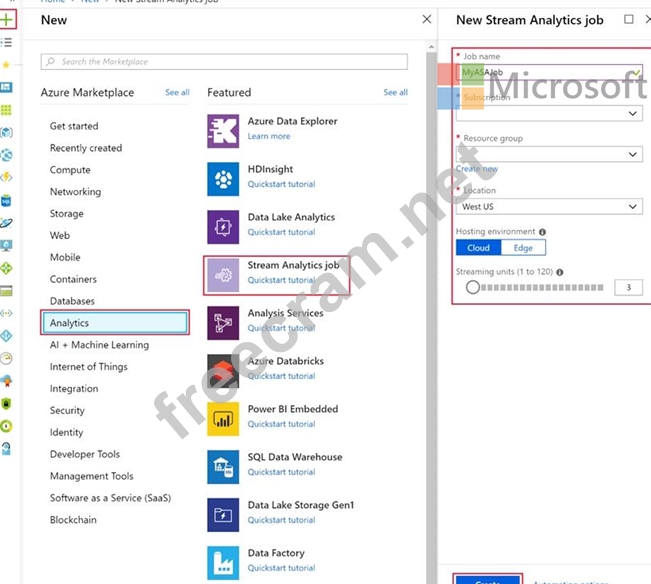The height and width of the screenshot is (584, 651).
Task: Select Blockchain marketplace category
Action: [73, 520]
